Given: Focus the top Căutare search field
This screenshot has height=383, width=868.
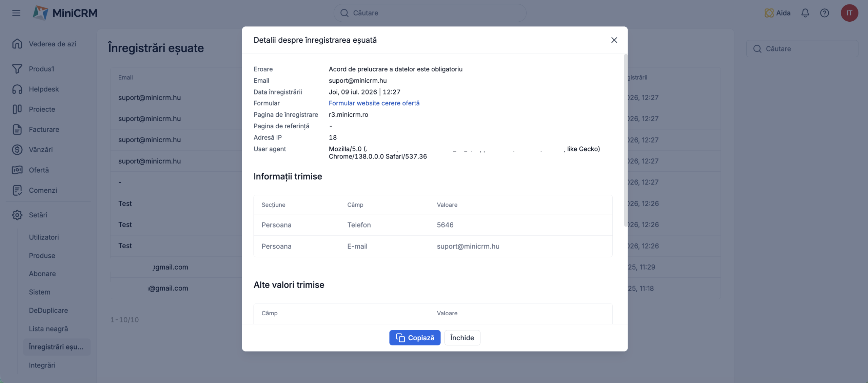Looking at the screenshot, I should [x=430, y=13].
